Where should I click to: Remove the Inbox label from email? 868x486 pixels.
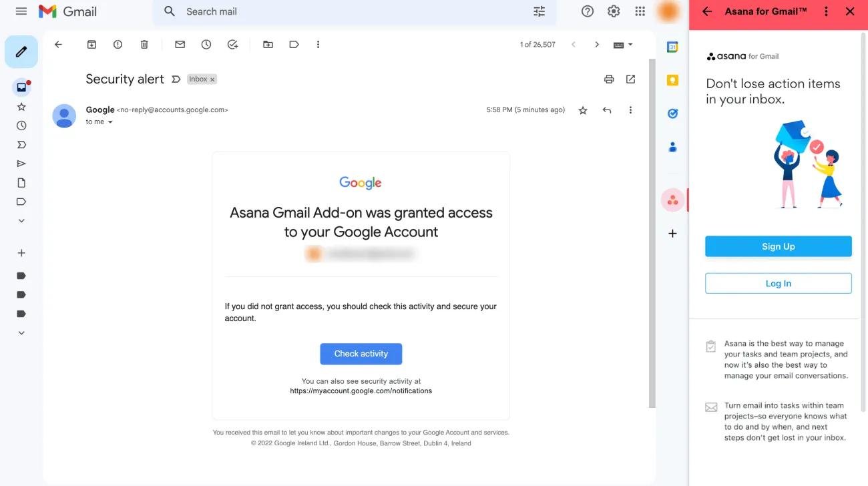coord(212,79)
